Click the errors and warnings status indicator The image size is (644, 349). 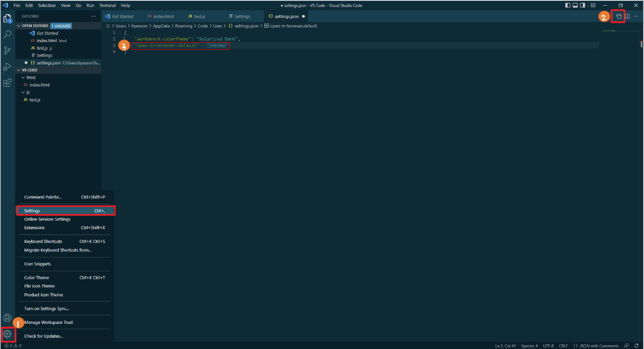[13, 346]
